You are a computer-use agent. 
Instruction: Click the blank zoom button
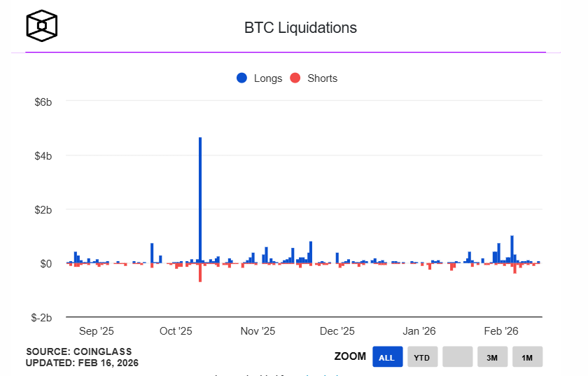(457, 357)
